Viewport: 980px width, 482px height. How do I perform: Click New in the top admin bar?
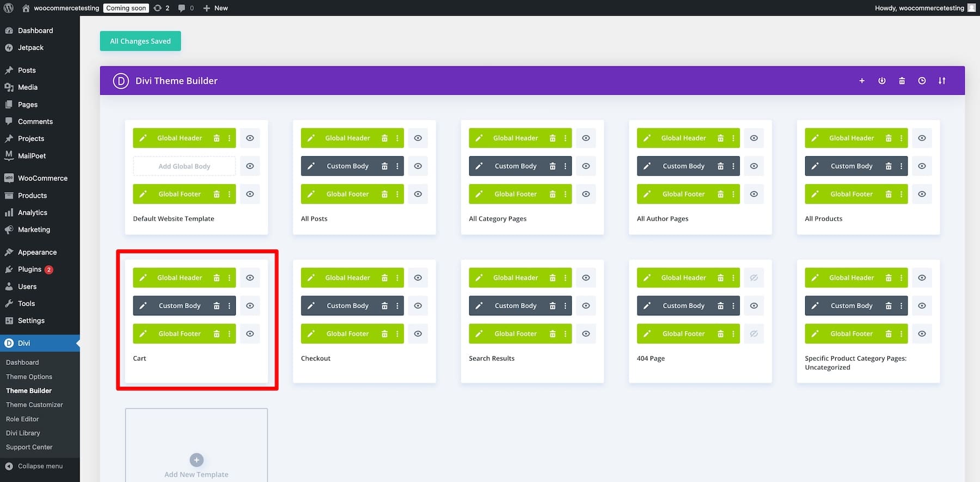point(215,8)
